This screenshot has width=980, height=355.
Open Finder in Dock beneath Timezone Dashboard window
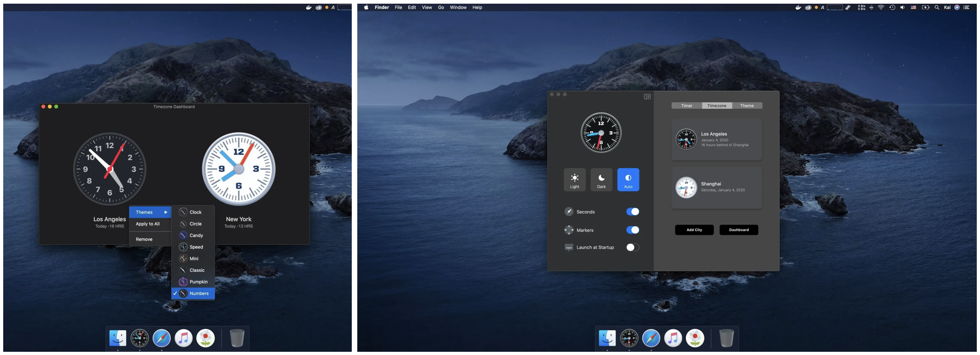(x=118, y=338)
